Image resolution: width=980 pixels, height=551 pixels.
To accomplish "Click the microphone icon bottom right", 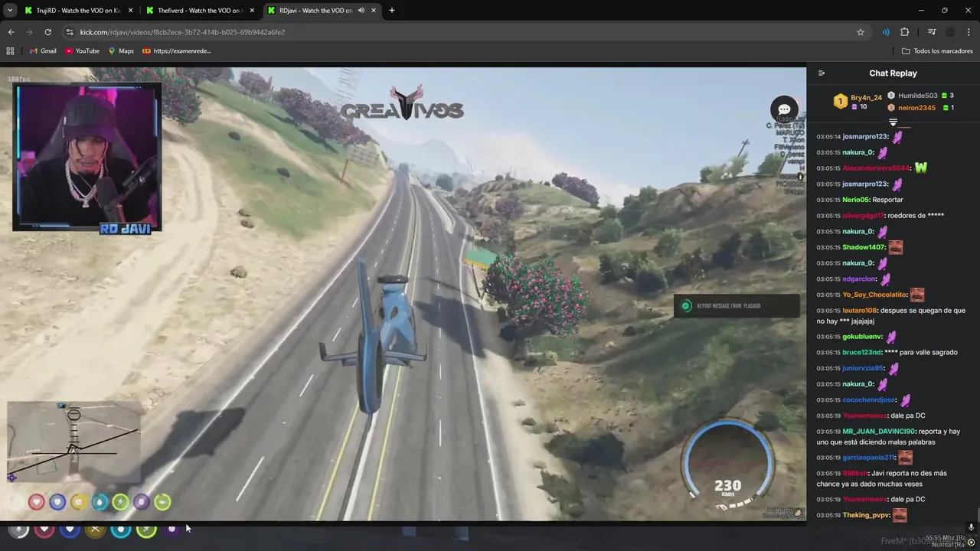I will [x=971, y=527].
